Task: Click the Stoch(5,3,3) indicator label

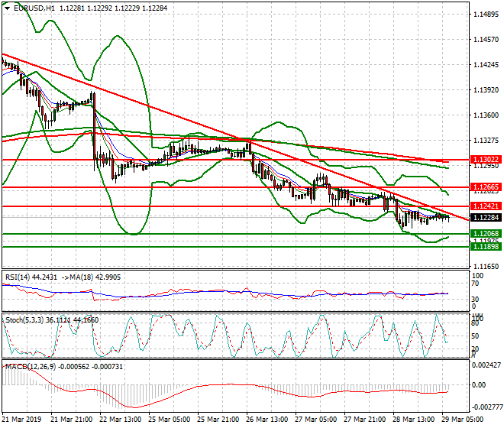Action: click(24, 317)
